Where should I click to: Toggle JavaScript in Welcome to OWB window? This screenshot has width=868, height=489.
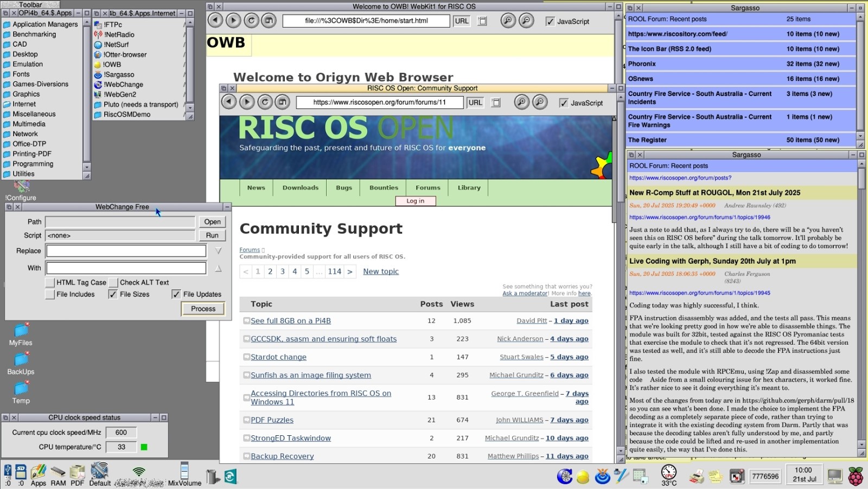pyautogui.click(x=550, y=21)
